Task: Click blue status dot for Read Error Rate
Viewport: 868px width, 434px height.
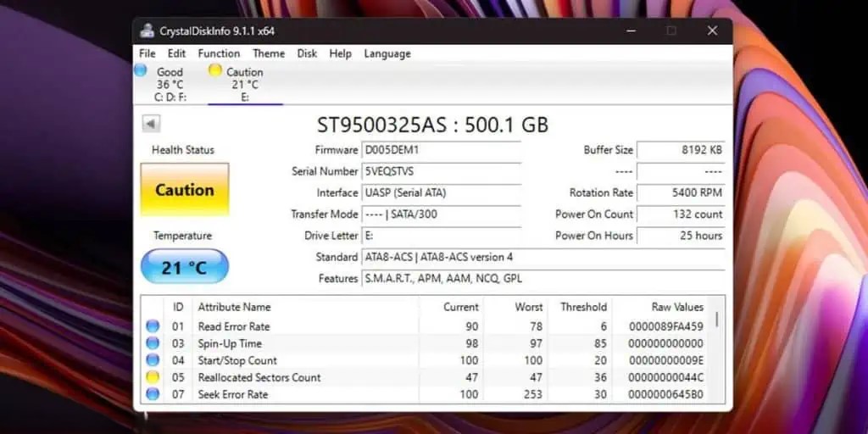Action: point(153,326)
